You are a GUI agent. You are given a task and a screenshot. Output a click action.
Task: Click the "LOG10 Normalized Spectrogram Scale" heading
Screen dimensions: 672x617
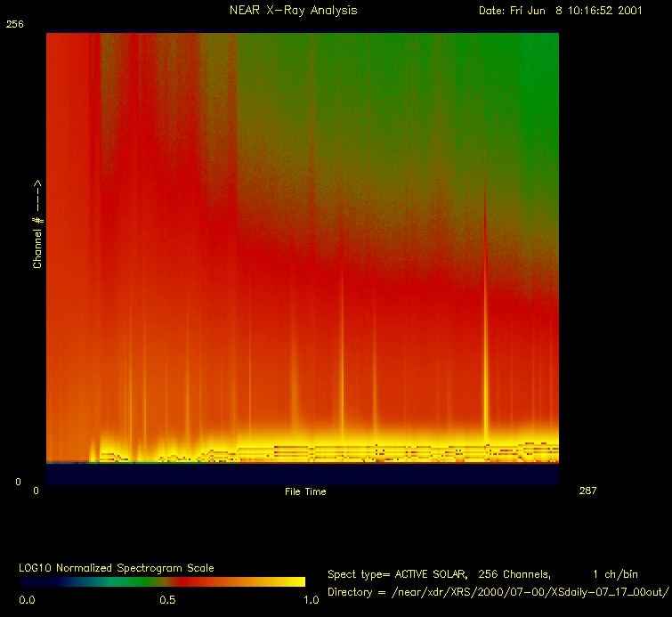[x=117, y=567]
